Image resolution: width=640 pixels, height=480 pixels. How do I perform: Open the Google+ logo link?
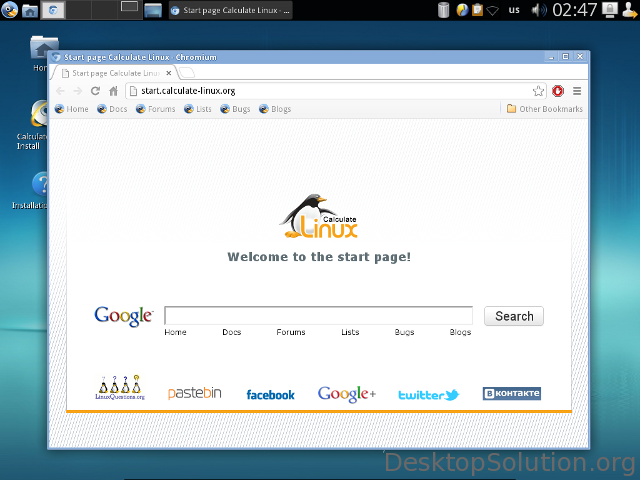[x=347, y=394]
